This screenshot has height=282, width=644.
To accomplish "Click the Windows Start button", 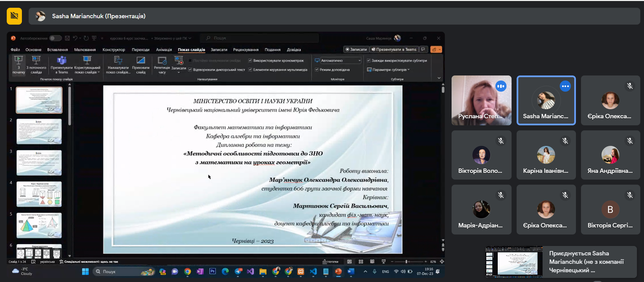I will coord(85,271).
